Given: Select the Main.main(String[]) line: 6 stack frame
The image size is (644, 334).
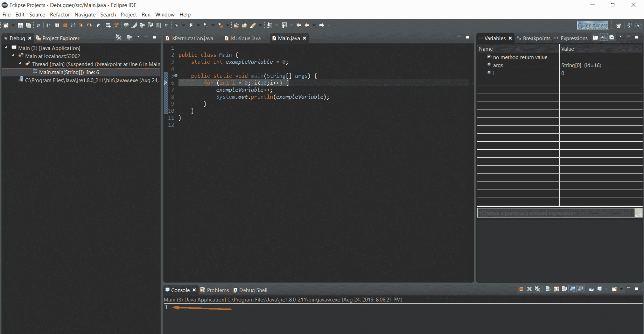Looking at the screenshot, I should click(x=69, y=72).
